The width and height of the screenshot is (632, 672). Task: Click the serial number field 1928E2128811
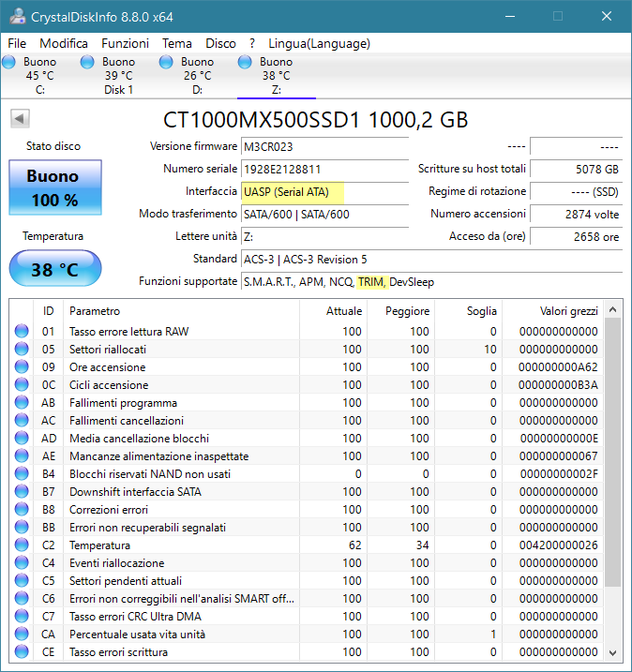point(324,170)
